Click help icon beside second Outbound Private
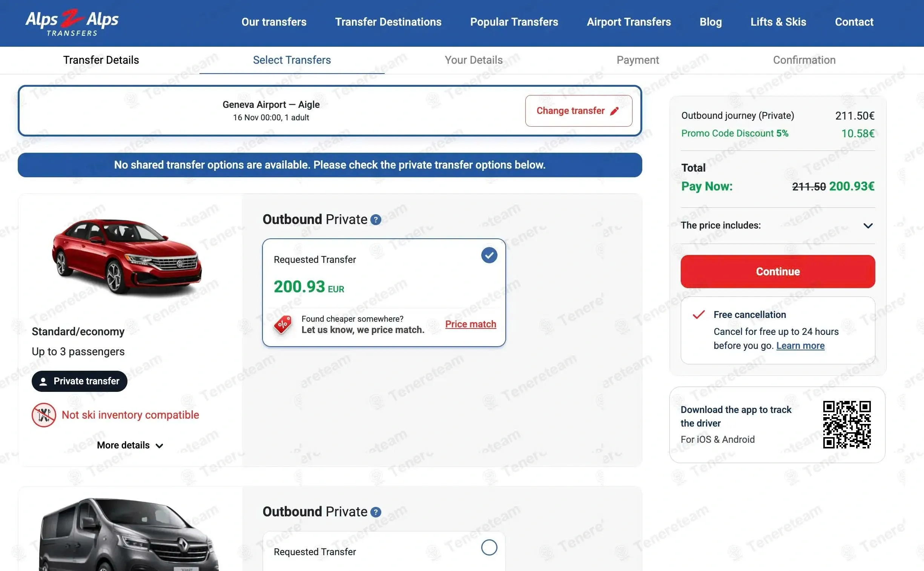Image resolution: width=924 pixels, height=571 pixels. [x=376, y=512]
